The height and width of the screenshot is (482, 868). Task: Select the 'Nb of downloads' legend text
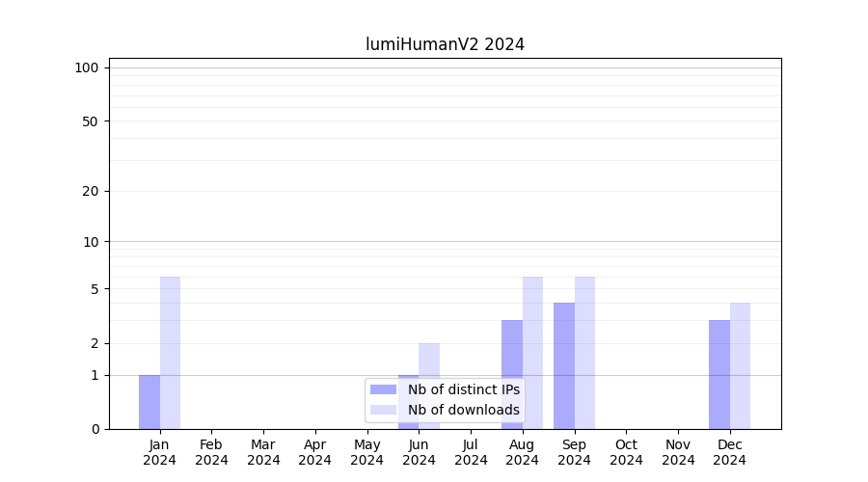pyautogui.click(x=463, y=410)
